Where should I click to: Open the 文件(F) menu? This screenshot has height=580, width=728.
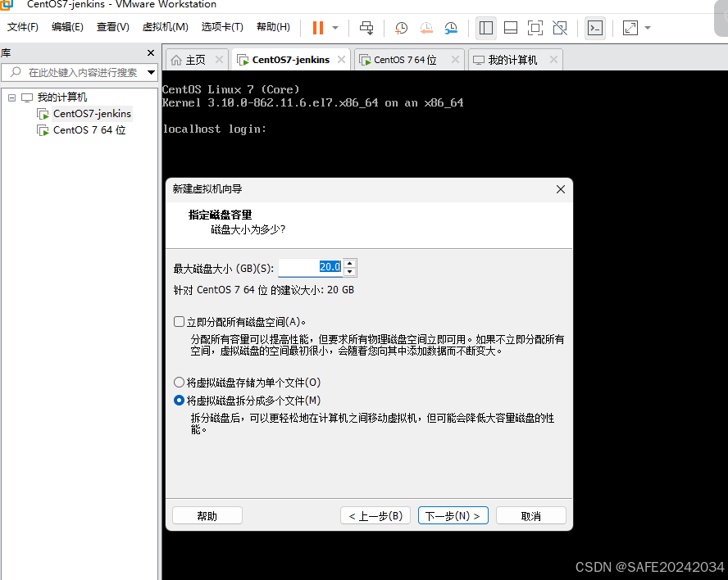(x=22, y=27)
